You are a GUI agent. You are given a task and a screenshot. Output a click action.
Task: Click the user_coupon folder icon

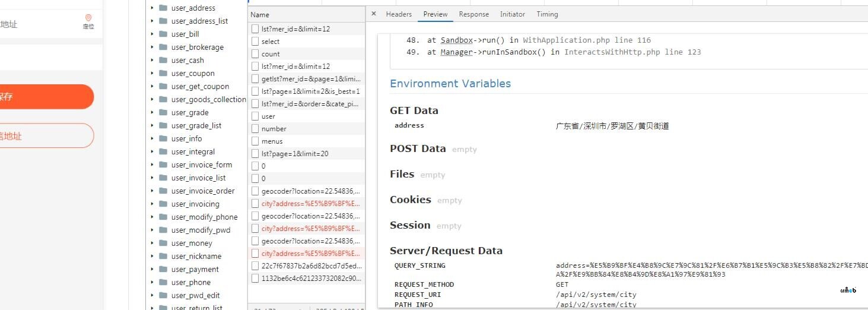point(163,73)
